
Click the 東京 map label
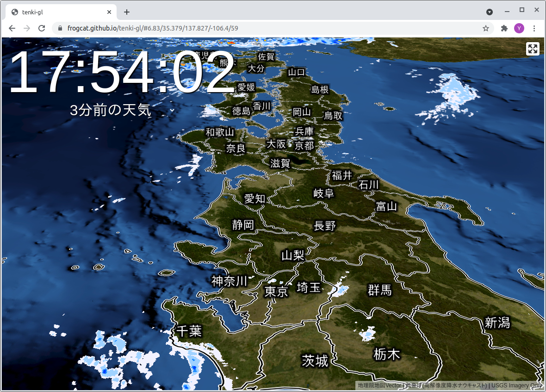coord(276,292)
